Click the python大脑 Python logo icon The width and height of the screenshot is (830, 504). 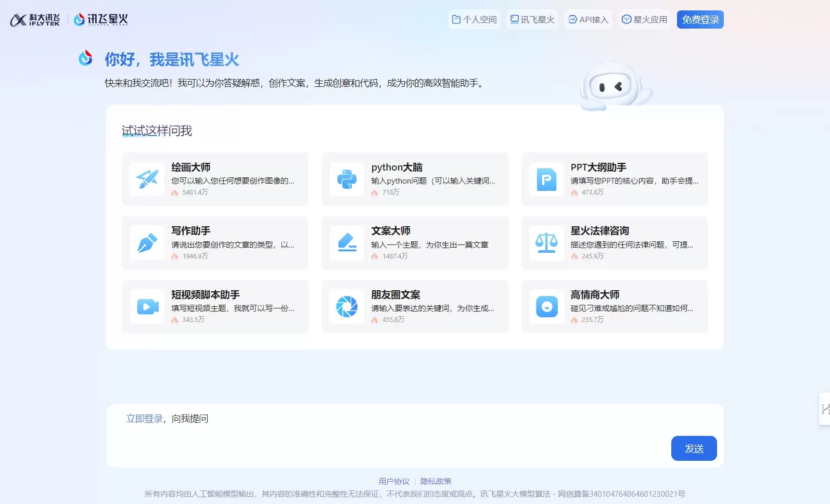point(347,179)
